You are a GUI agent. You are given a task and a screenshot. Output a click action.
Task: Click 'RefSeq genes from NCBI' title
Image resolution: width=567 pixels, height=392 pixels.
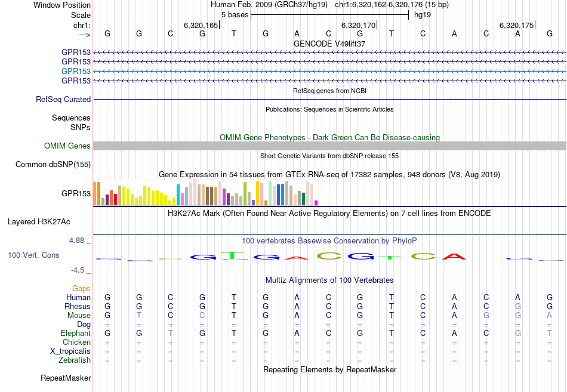point(329,91)
